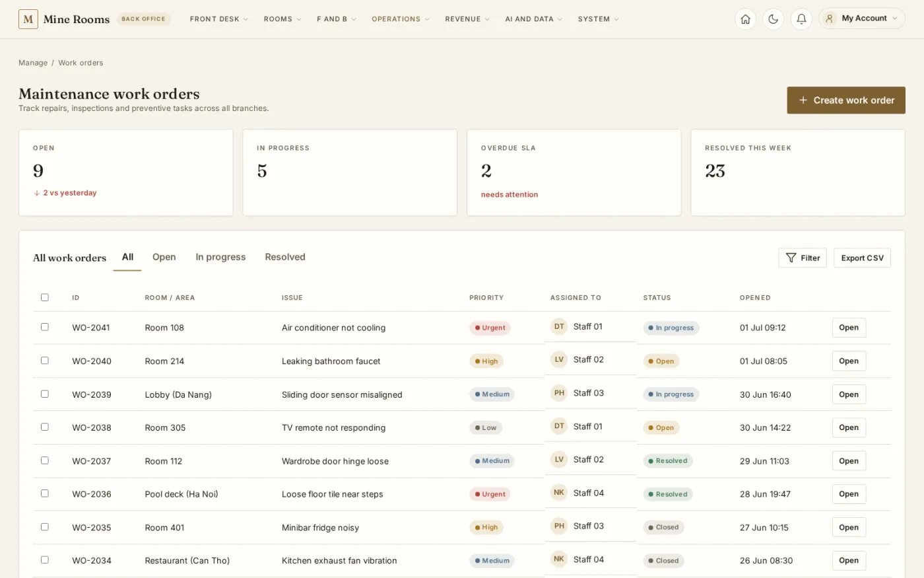Click the NK avatar on WO-2034 row
The width and height of the screenshot is (924, 578).
(559, 559)
